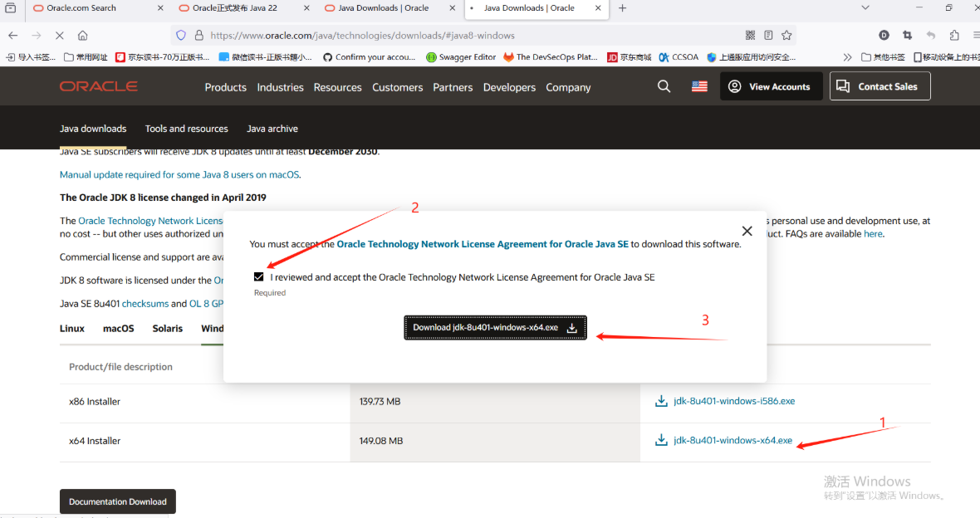Show more bookmarks chevron
Screen dimensions: 980x518
pyautogui.click(x=847, y=56)
